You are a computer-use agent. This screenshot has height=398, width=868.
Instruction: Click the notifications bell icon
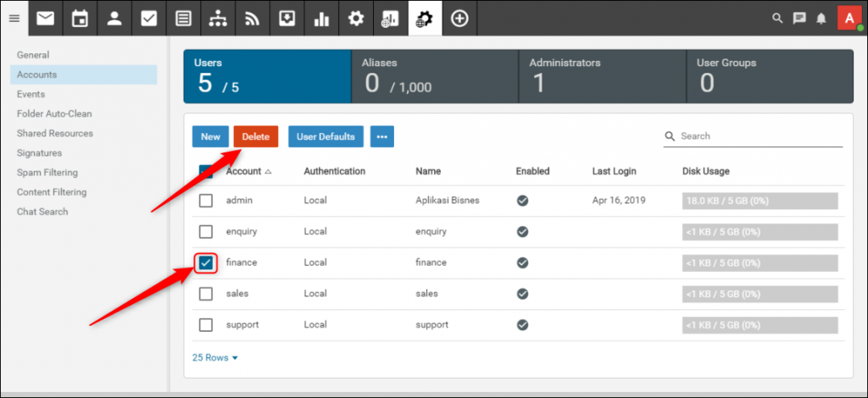pyautogui.click(x=821, y=19)
